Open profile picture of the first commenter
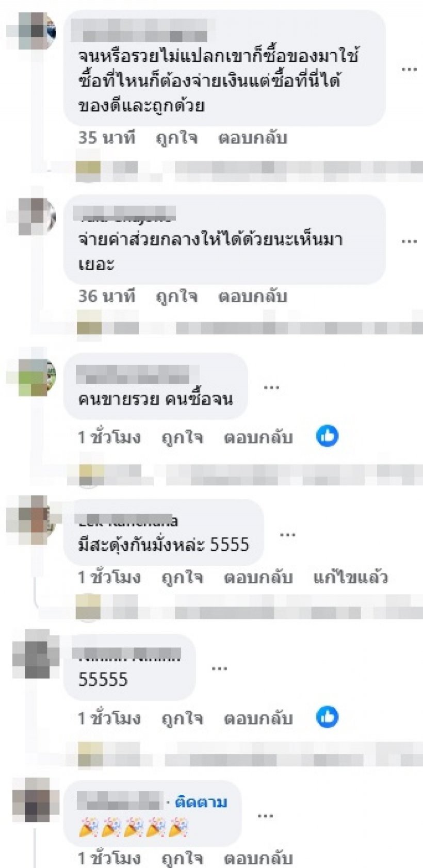The height and width of the screenshot is (868, 423). [36, 31]
